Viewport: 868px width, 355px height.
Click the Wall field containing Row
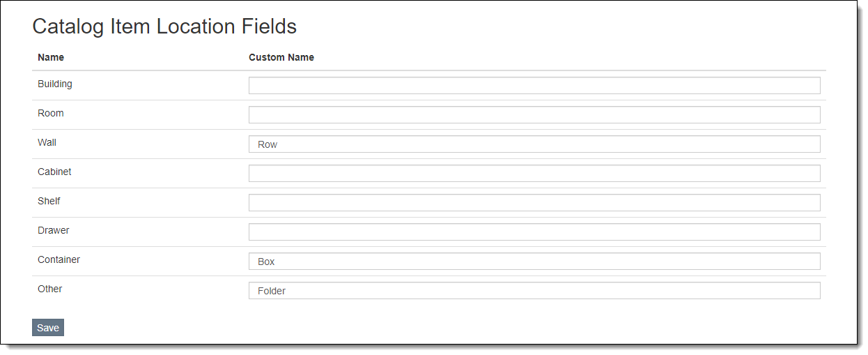tap(534, 144)
